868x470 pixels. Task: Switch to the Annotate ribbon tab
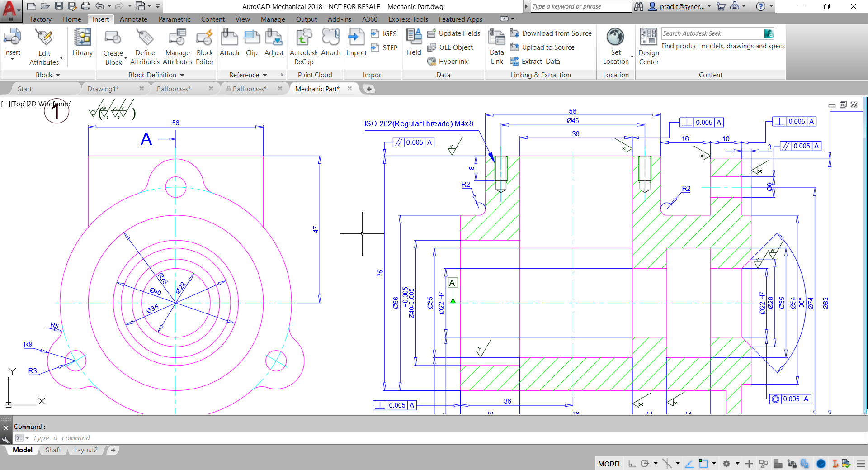133,19
